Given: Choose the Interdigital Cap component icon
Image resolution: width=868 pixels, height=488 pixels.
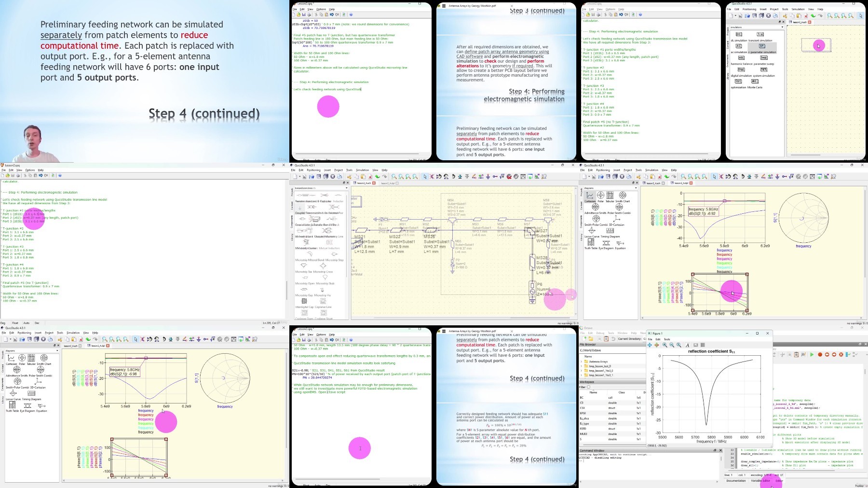Looking at the screenshot, I should click(x=304, y=301).
